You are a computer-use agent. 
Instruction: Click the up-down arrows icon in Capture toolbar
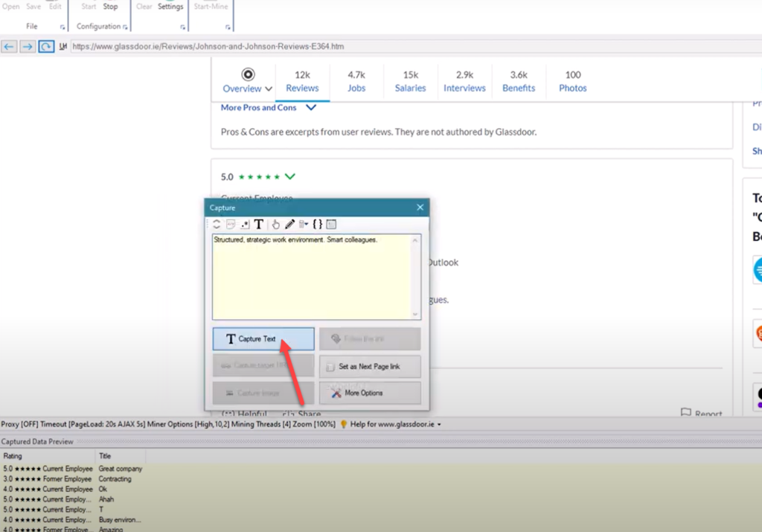[217, 224]
